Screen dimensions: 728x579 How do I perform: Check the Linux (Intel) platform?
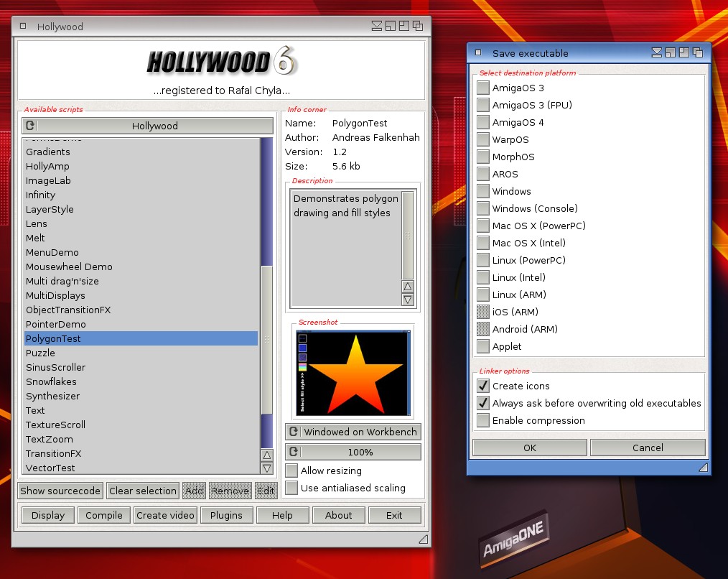click(x=483, y=277)
